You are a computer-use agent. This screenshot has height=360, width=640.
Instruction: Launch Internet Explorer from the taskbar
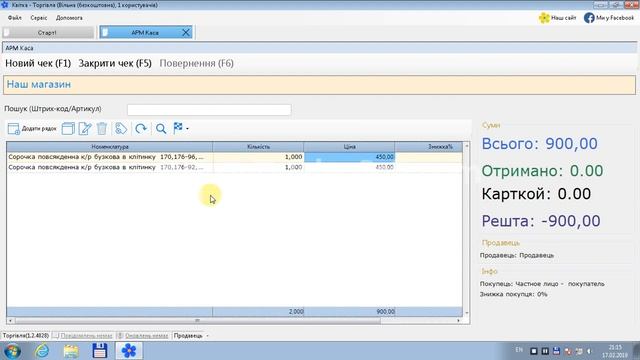click(x=42, y=351)
